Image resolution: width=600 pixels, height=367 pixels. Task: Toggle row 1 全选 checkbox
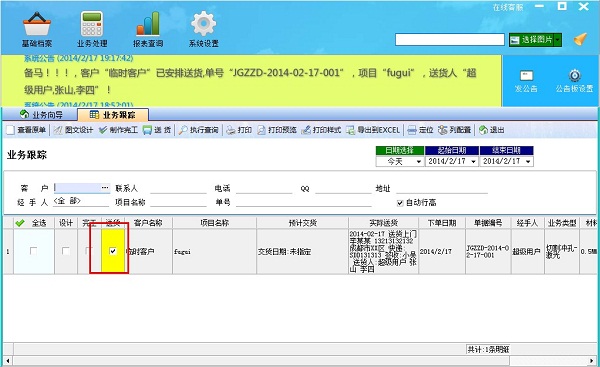point(34,251)
